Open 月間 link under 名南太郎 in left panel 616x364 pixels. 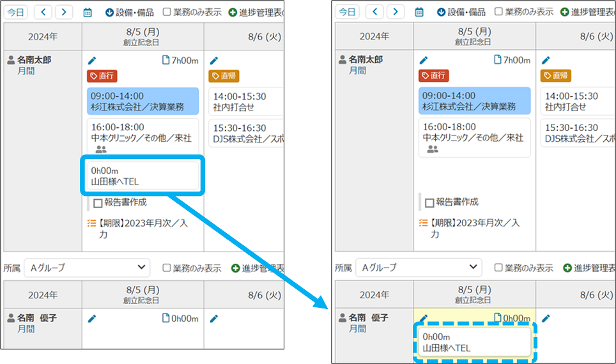click(26, 71)
